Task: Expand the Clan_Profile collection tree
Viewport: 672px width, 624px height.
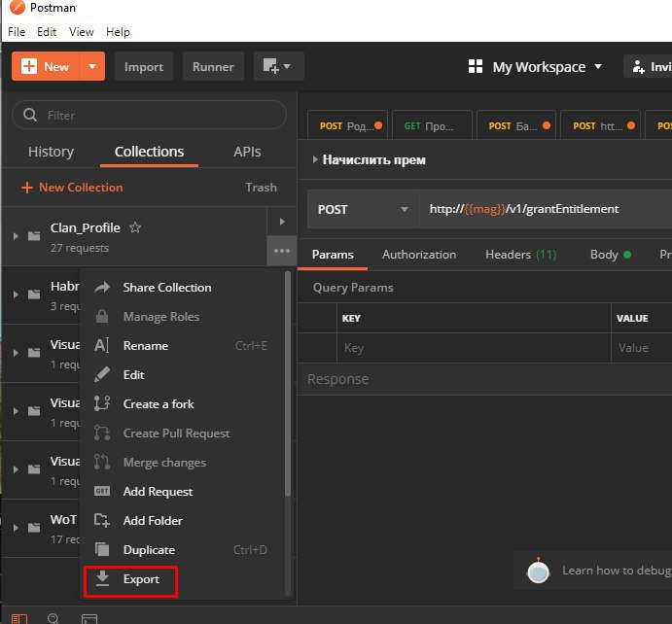Action: click(16, 236)
